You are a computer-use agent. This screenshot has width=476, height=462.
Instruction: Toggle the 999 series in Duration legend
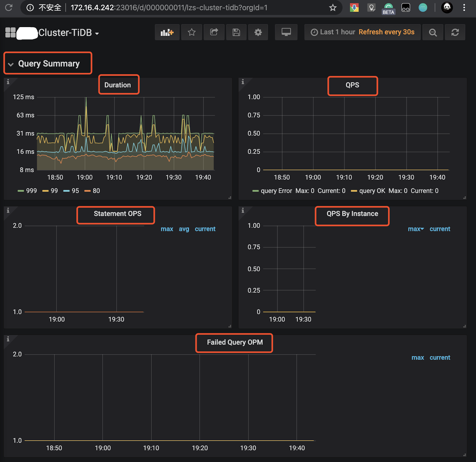coord(31,191)
